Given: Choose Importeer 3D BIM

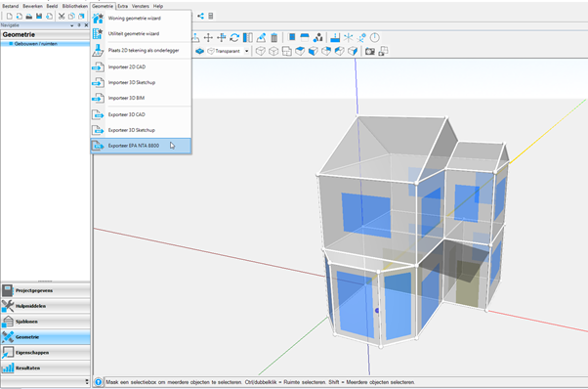Looking at the screenshot, I should pos(141,98).
